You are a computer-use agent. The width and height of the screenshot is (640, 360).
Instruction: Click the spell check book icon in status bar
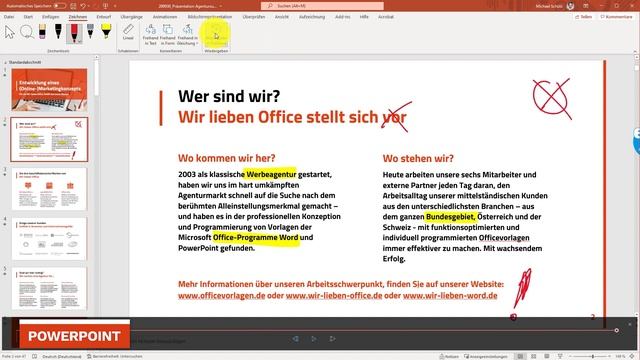35,356
